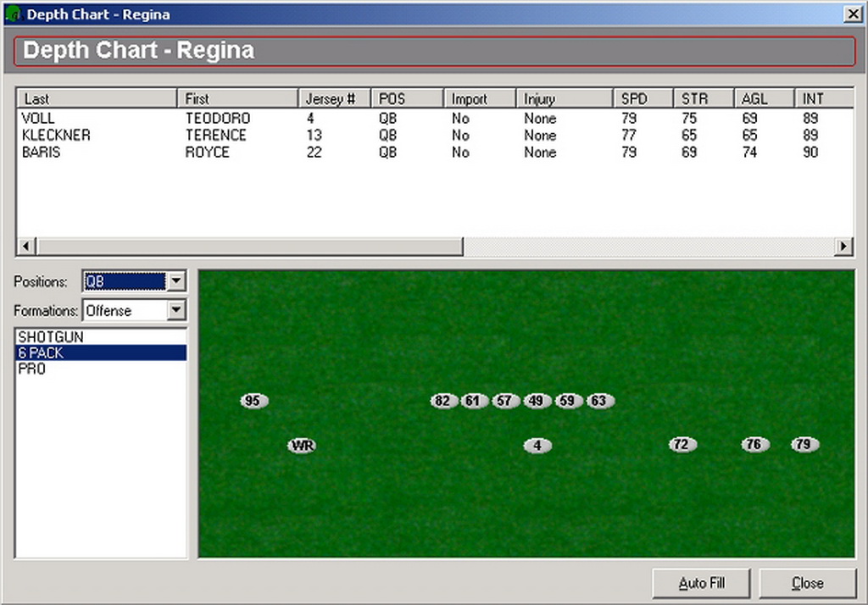Click the right scroll arrow of player table
This screenshot has width=868, height=605.
[x=843, y=247]
